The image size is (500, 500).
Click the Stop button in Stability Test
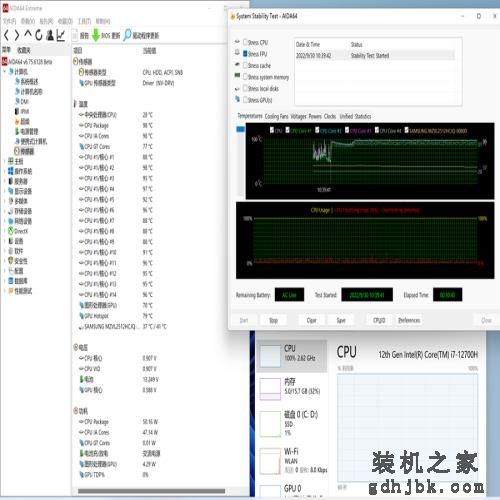click(x=273, y=320)
